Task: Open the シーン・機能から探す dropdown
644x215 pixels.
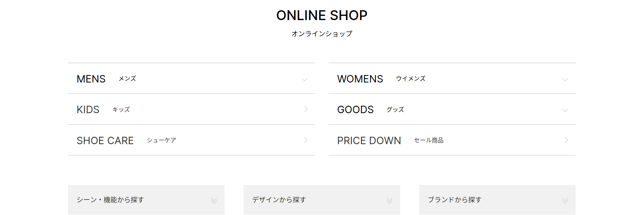Action: coord(110,200)
